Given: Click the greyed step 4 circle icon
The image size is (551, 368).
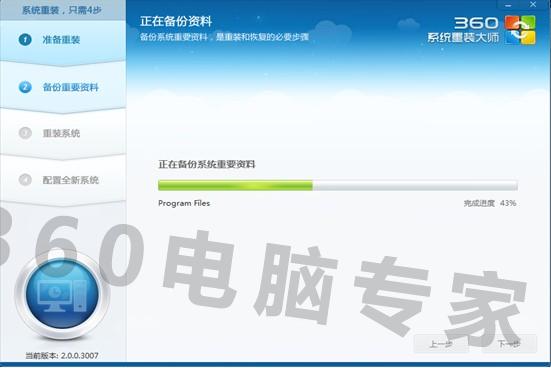Looking at the screenshot, I should point(25,180).
